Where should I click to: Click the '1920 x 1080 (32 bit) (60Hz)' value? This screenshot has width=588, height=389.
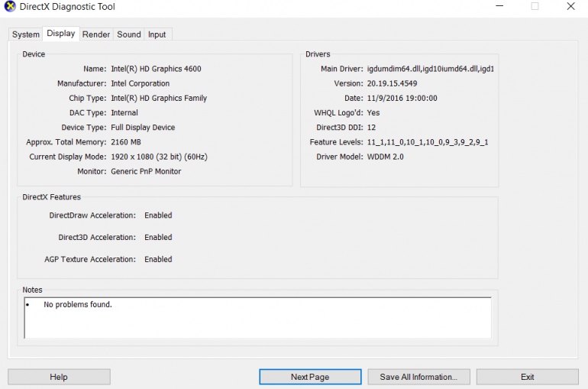tap(159, 157)
